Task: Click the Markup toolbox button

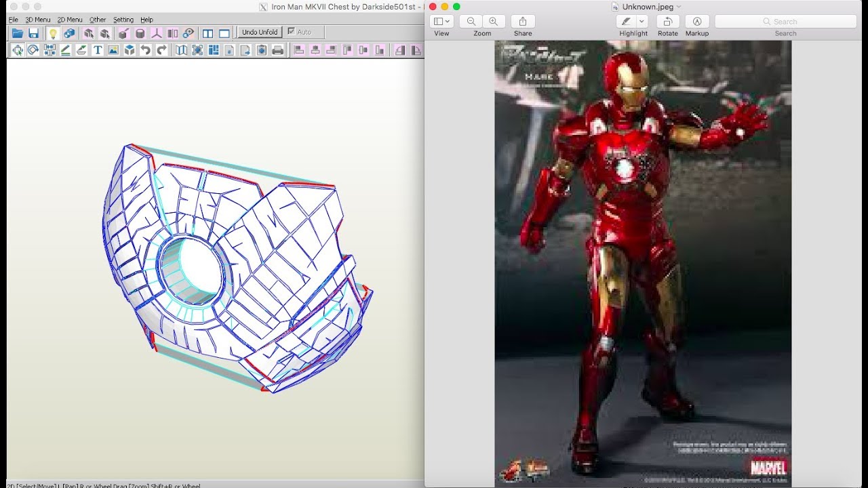Action: pos(697,22)
